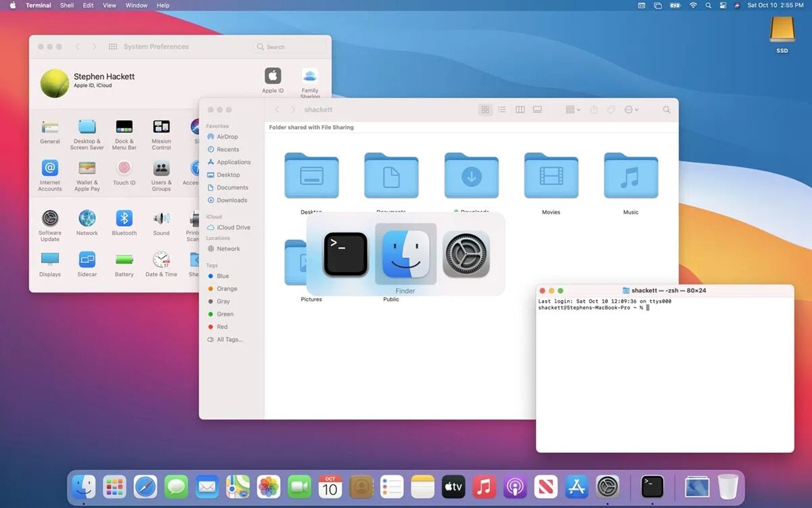812x508 pixels.
Task: Open General in System Preferences
Action: click(50, 132)
